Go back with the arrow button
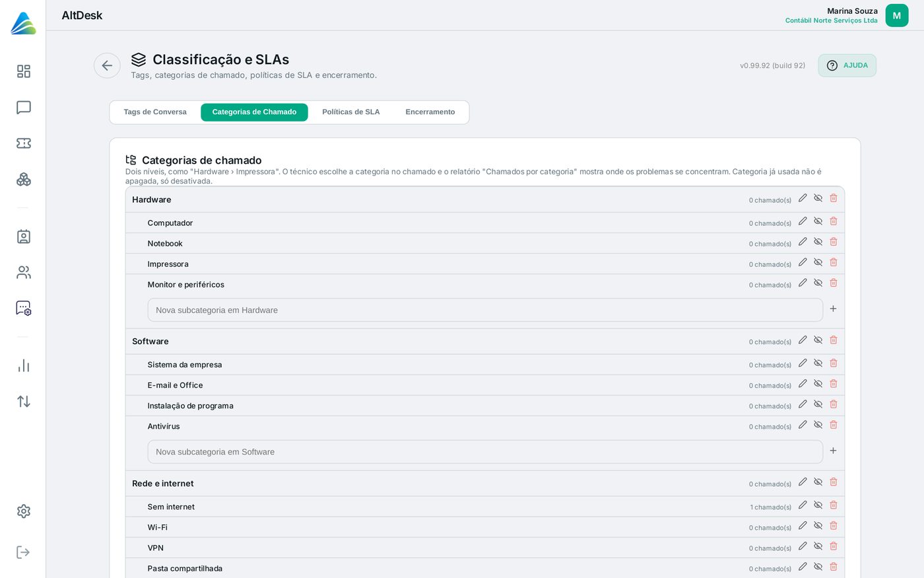Image resolution: width=924 pixels, height=578 pixels. [107, 65]
